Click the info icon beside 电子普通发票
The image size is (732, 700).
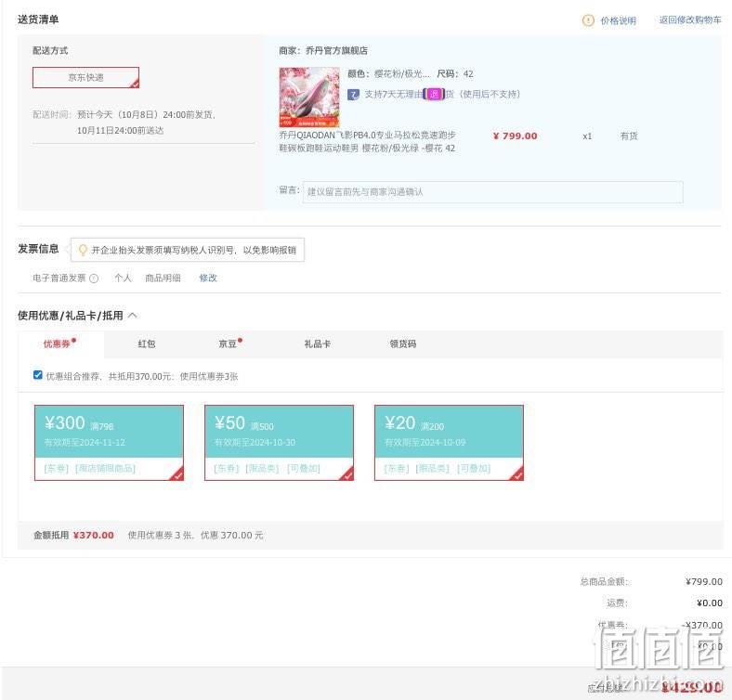tap(94, 279)
